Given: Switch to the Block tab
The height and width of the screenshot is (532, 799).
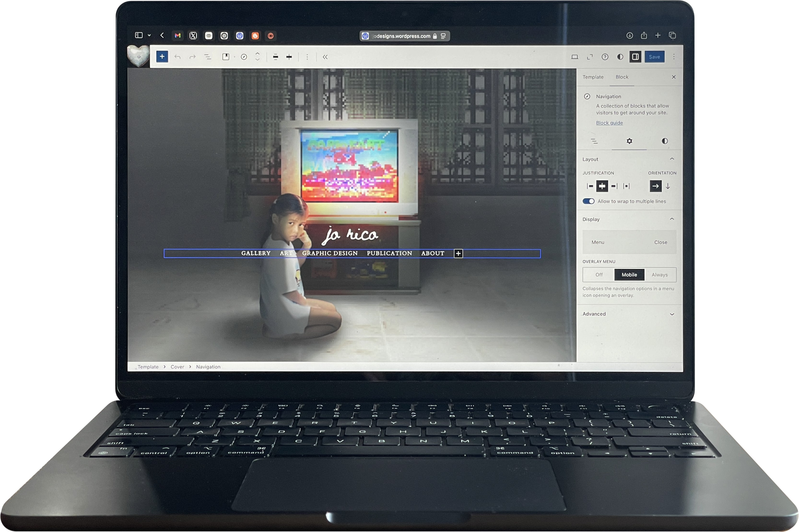Looking at the screenshot, I should pyautogui.click(x=622, y=77).
